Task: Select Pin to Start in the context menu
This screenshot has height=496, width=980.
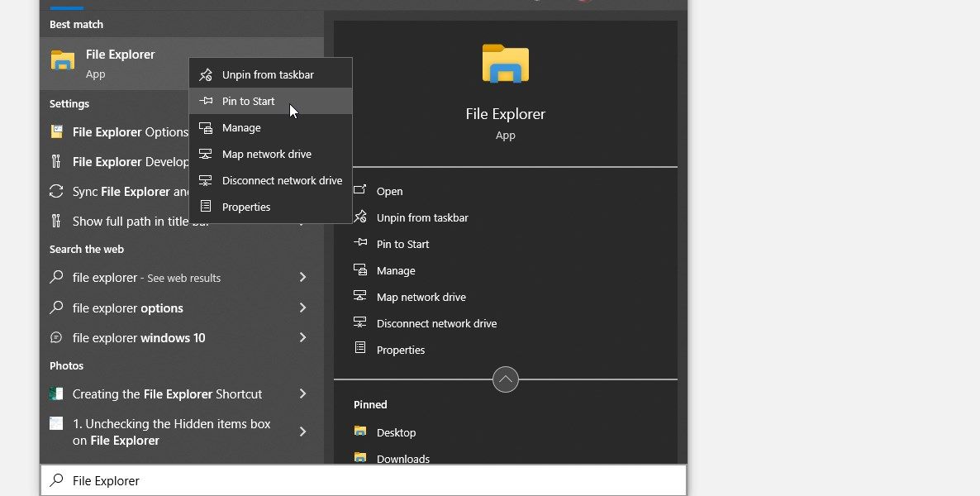Action: (248, 101)
